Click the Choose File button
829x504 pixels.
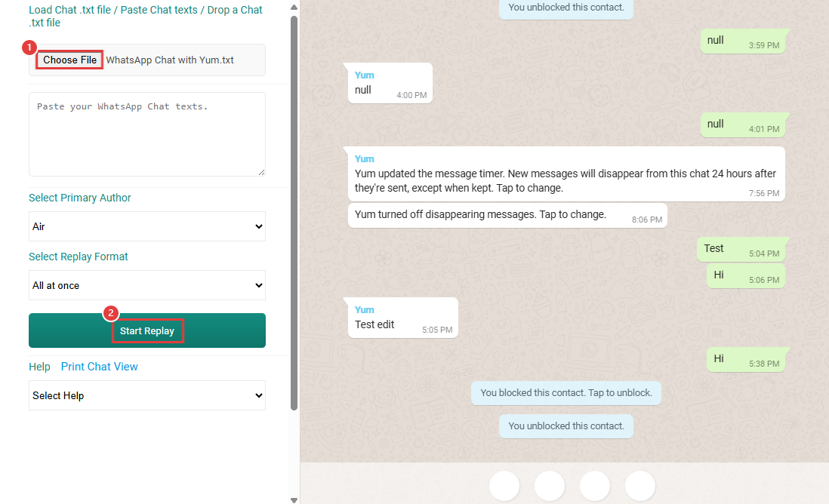coord(69,60)
